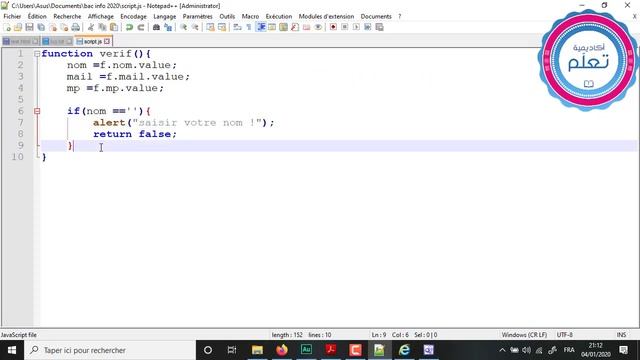Open the user defined language icon
The height and width of the screenshot is (360, 640).
(272, 27)
